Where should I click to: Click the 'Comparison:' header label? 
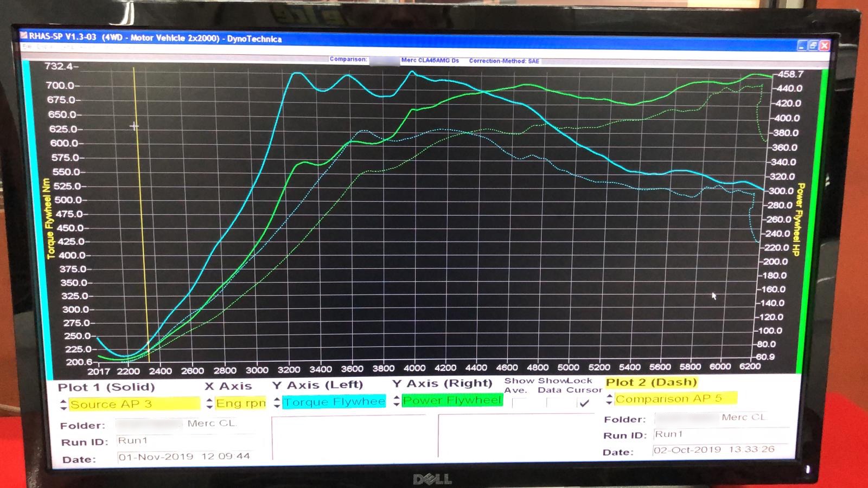click(x=348, y=59)
